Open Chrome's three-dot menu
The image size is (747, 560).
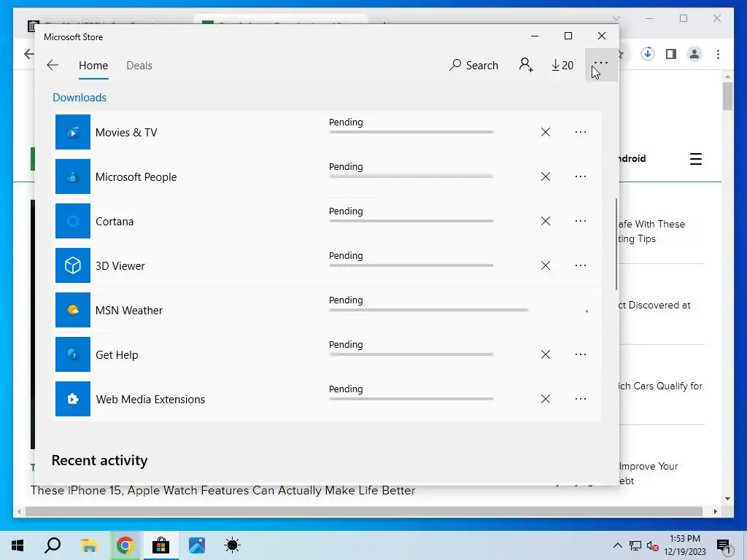718,54
